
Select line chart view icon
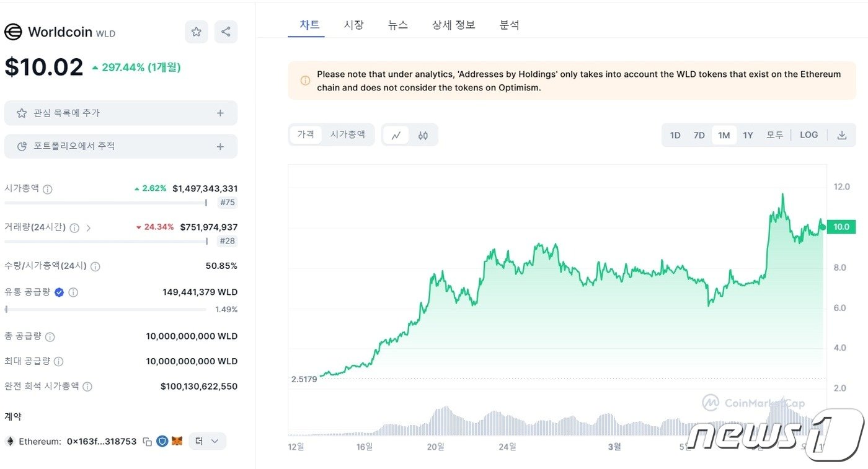point(396,135)
